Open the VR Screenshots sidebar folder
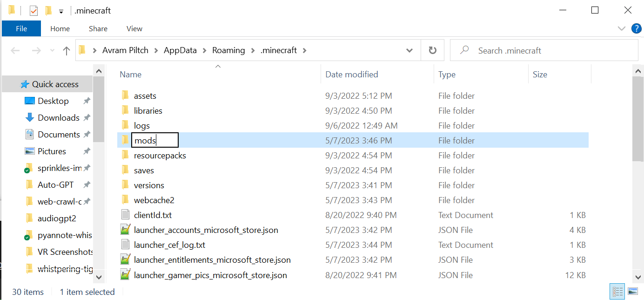This screenshot has width=644, height=300. (x=65, y=252)
